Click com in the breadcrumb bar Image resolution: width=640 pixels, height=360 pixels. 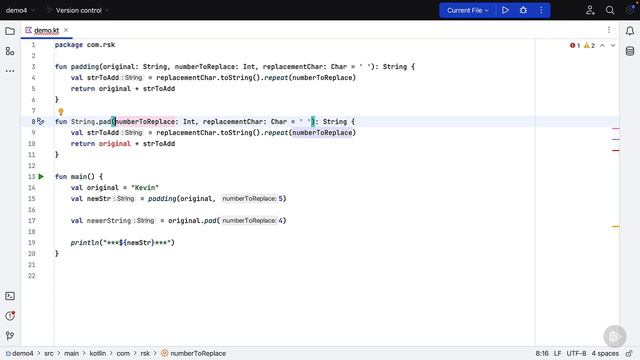click(123, 353)
